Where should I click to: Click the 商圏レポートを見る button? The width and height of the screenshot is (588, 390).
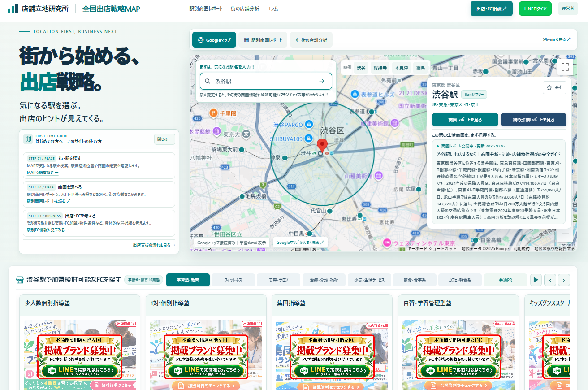465,120
